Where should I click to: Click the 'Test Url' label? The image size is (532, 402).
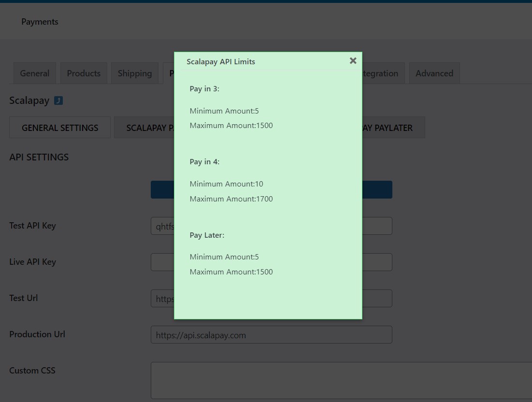pyautogui.click(x=23, y=298)
